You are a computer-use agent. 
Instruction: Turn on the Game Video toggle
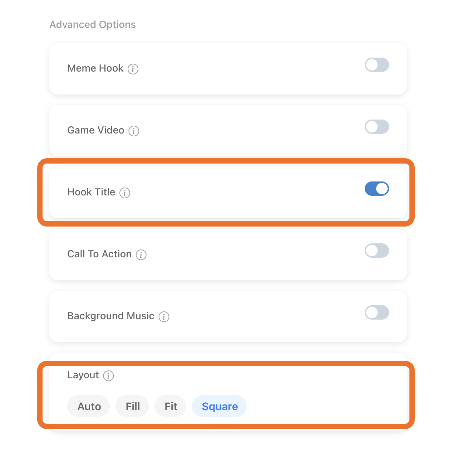[377, 127]
